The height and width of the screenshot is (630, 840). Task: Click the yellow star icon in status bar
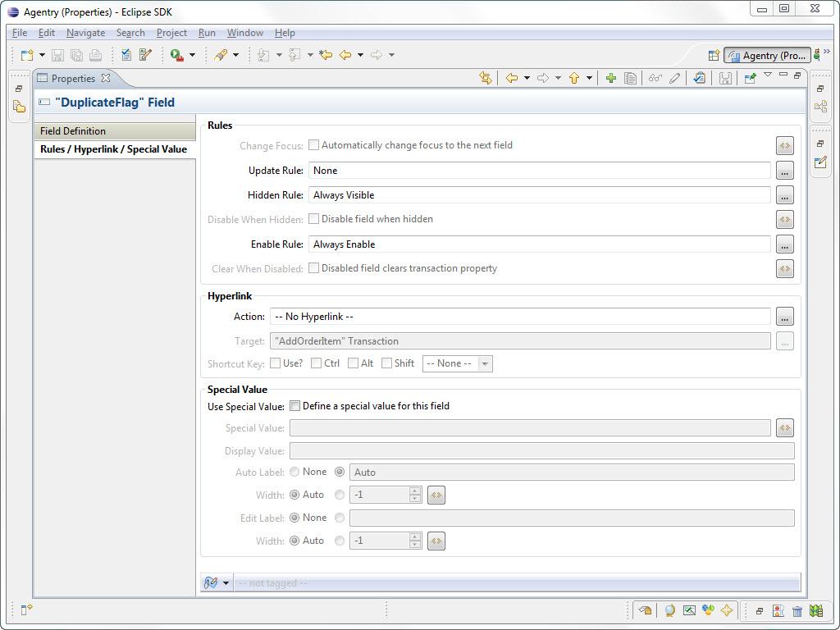point(726,610)
